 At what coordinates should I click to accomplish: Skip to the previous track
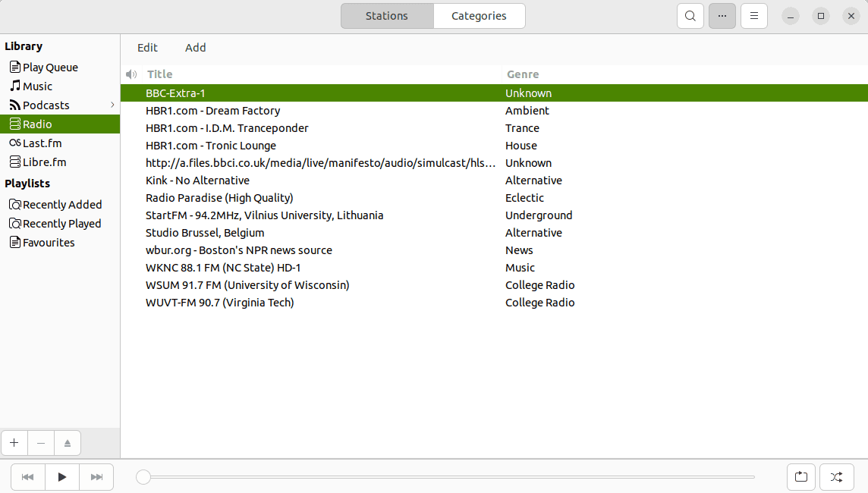click(x=28, y=477)
